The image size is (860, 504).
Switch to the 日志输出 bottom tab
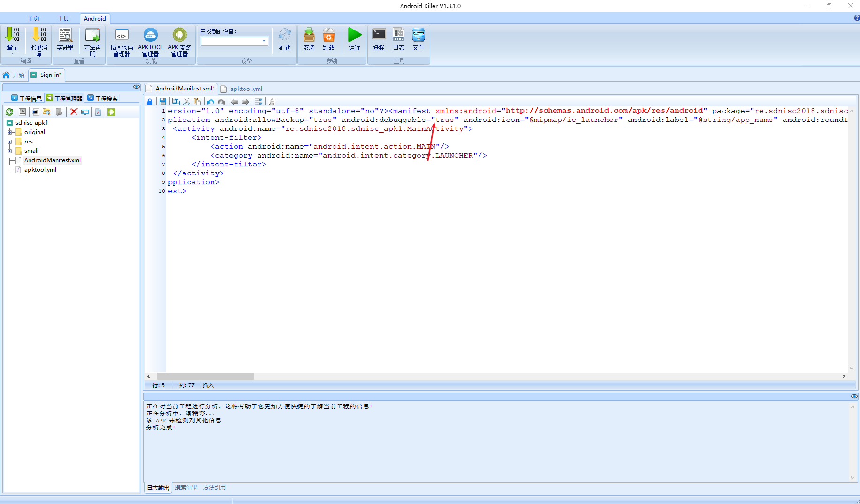[158, 488]
